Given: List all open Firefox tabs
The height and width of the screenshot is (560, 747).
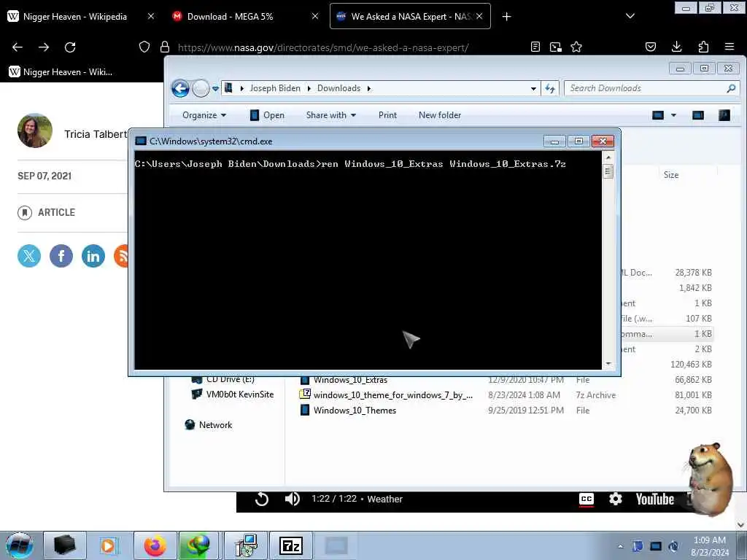Looking at the screenshot, I should click(x=630, y=16).
